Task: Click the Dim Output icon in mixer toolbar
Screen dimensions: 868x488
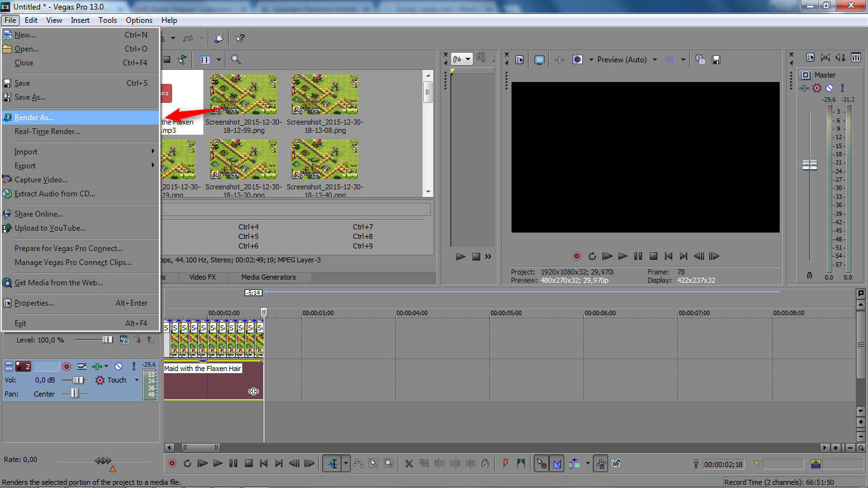Action: 841,58
